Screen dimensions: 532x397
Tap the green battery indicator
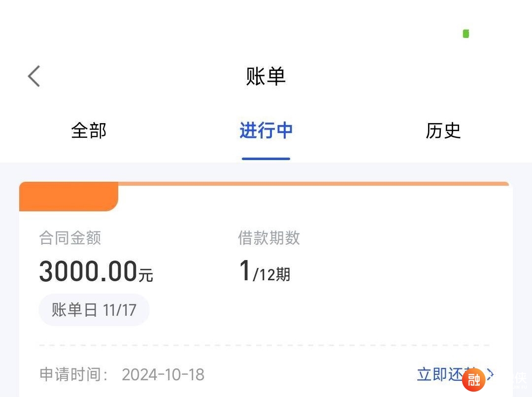tap(466, 33)
